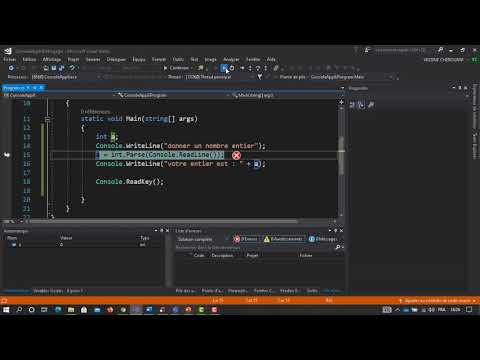Toggle the 0 Erreurs filter

click(245, 239)
